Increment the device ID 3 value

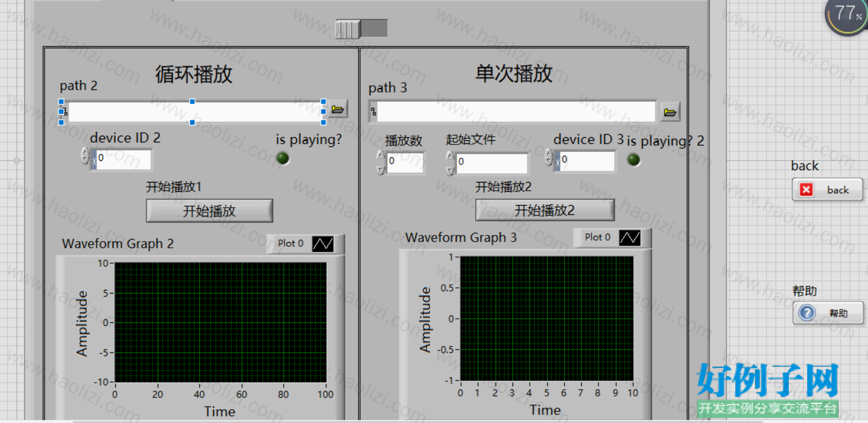tap(549, 153)
